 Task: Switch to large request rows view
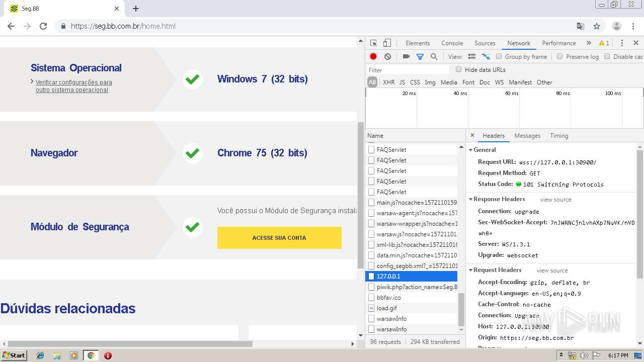pos(472,57)
